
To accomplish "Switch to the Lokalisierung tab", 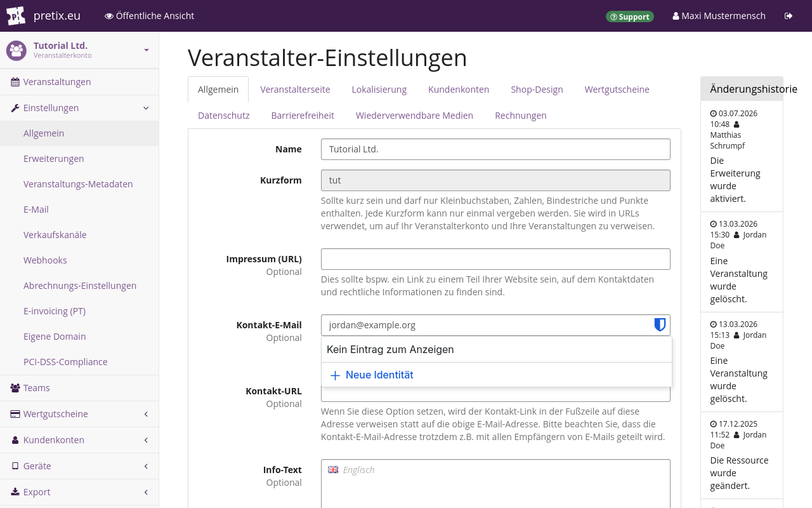I will click(x=379, y=90).
